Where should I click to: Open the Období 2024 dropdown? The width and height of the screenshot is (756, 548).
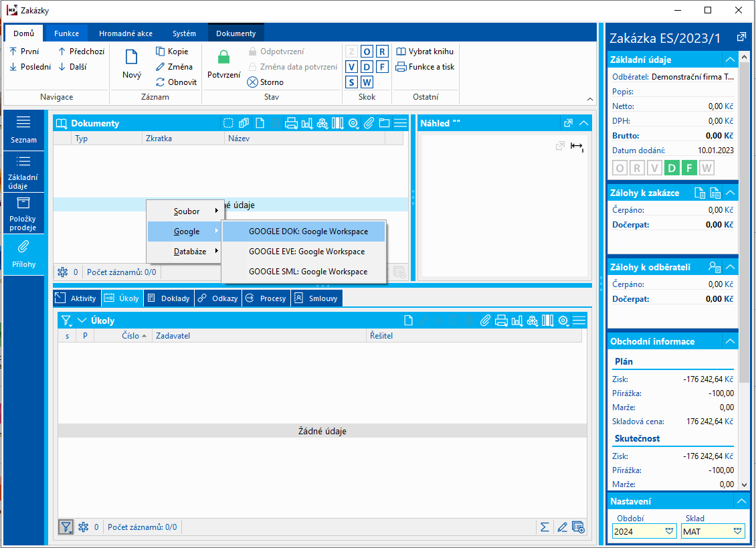(669, 531)
